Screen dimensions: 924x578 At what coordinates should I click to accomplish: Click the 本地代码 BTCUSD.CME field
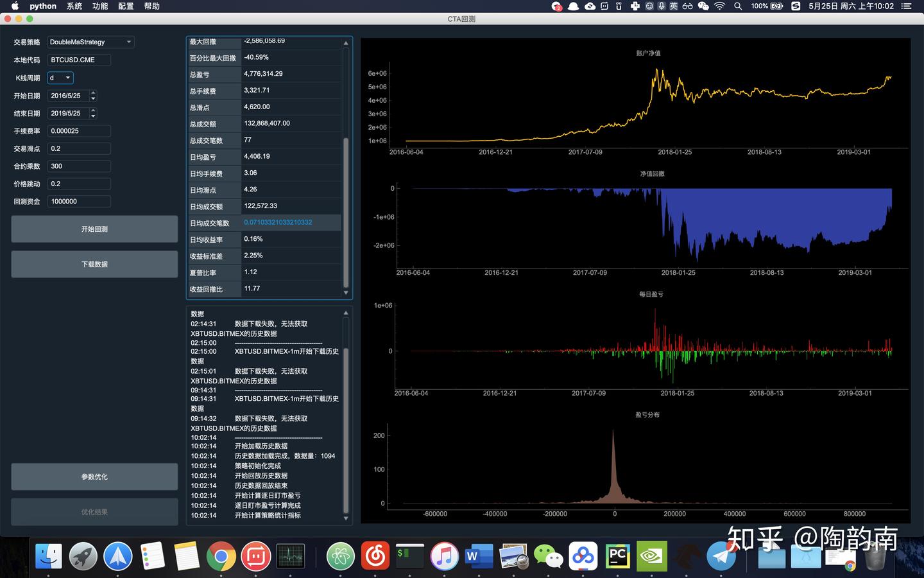[x=79, y=60]
